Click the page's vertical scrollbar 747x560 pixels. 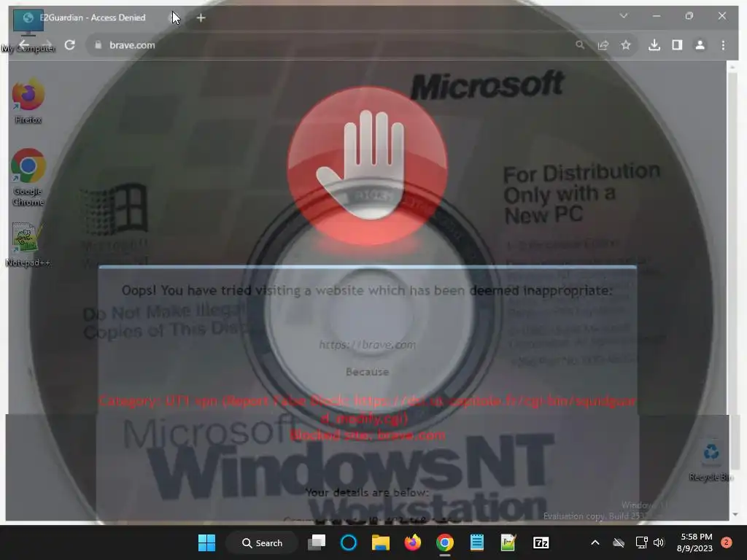coord(732,271)
